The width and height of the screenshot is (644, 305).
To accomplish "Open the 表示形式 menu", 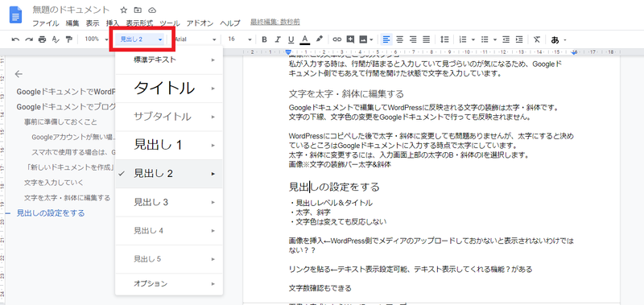I will point(139,23).
